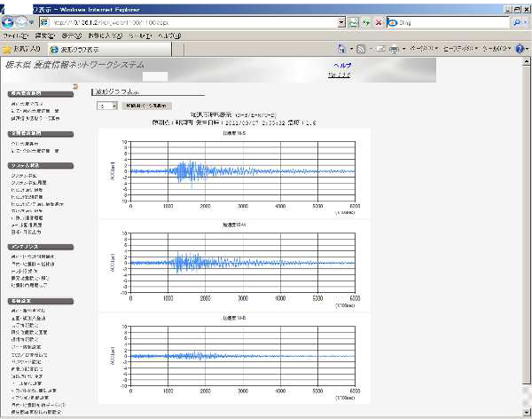Image resolution: width=532 pixels, height=419 pixels.
Task: Click the browser Forward arrow button
Action: (x=21, y=22)
